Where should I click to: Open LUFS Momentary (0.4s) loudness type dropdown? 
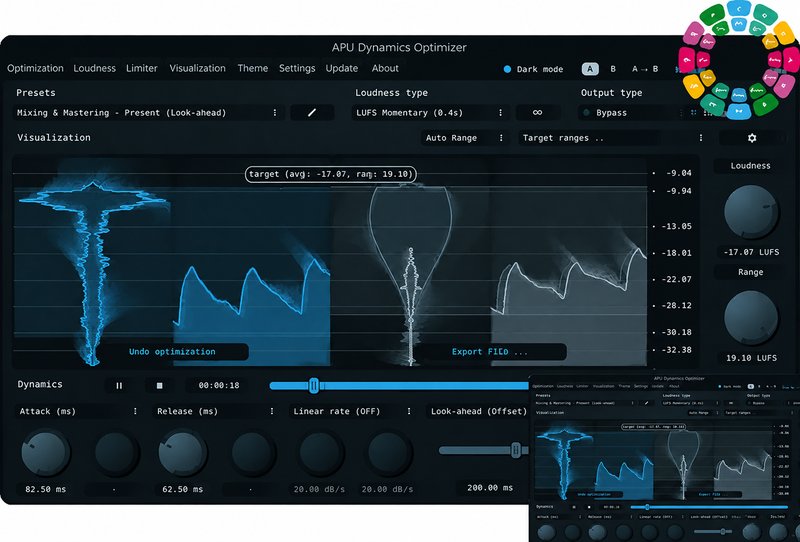[430, 113]
